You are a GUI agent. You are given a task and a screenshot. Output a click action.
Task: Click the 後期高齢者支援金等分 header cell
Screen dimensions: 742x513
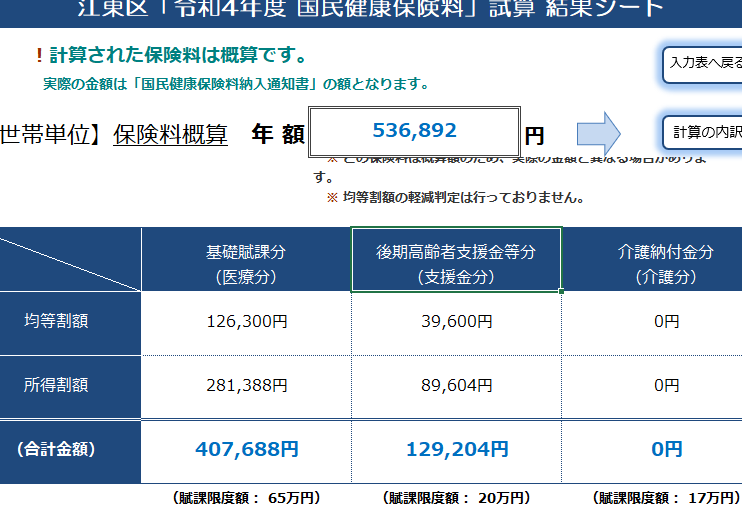456,264
